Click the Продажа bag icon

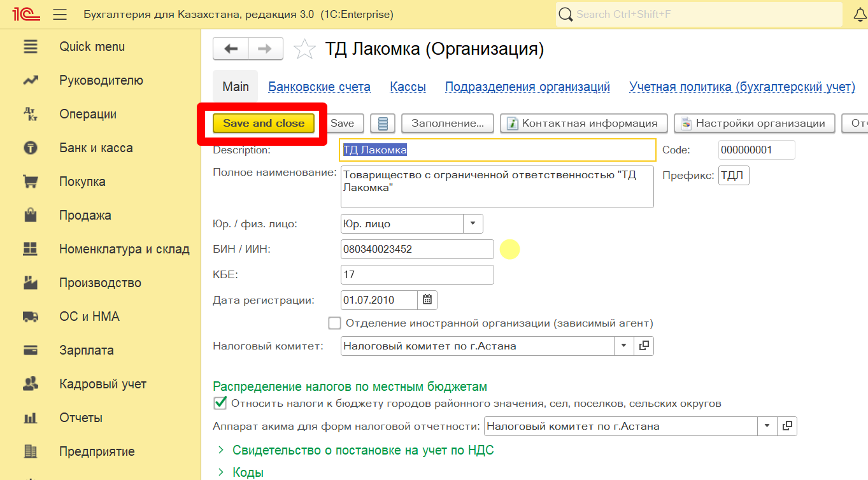click(30, 215)
